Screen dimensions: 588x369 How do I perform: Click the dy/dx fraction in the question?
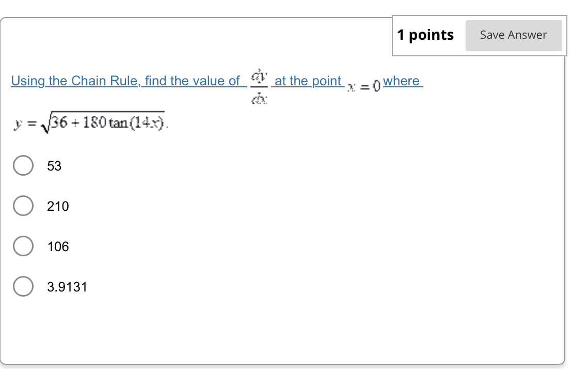[x=259, y=87]
